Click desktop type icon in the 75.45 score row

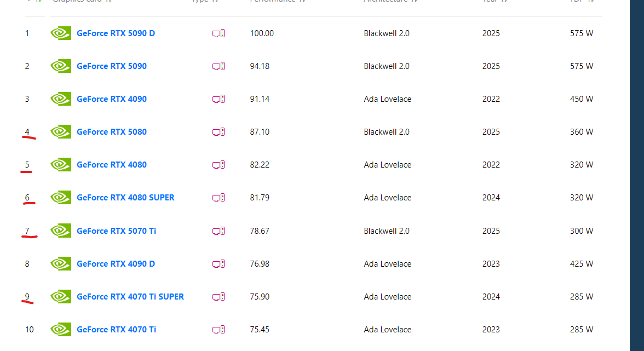[219, 329]
